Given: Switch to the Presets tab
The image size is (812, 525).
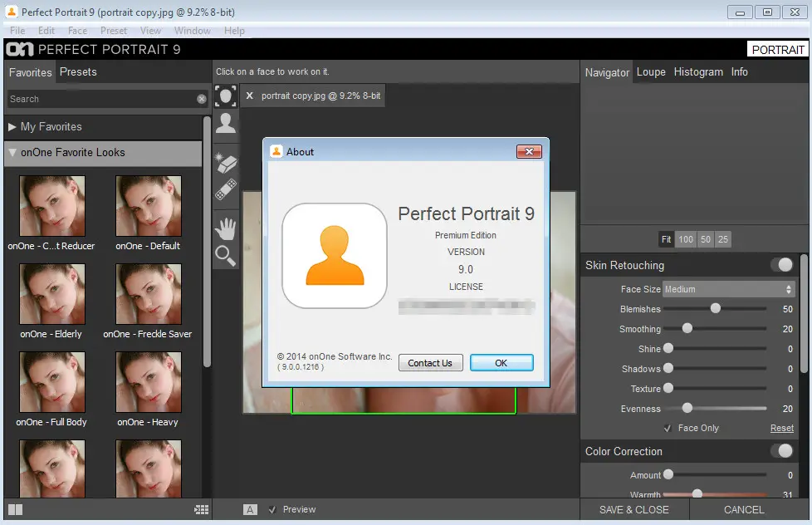Looking at the screenshot, I should click(x=78, y=72).
